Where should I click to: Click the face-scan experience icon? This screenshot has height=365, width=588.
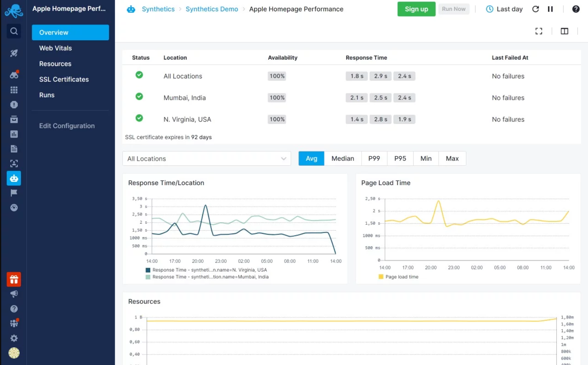14,163
